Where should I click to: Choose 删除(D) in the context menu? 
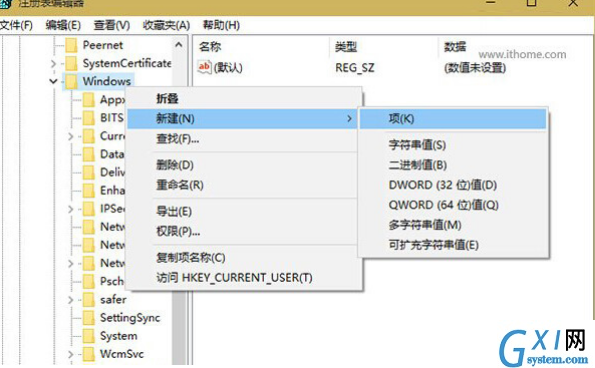(175, 165)
